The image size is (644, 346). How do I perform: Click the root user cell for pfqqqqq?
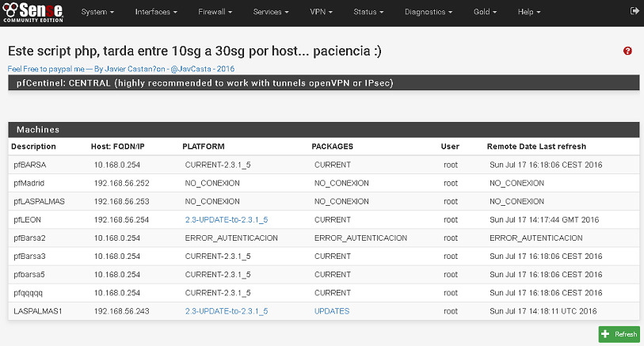(x=451, y=293)
